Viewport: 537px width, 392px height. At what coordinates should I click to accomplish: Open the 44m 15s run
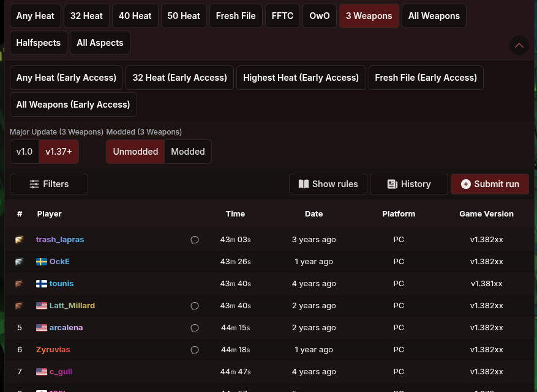pyautogui.click(x=235, y=328)
